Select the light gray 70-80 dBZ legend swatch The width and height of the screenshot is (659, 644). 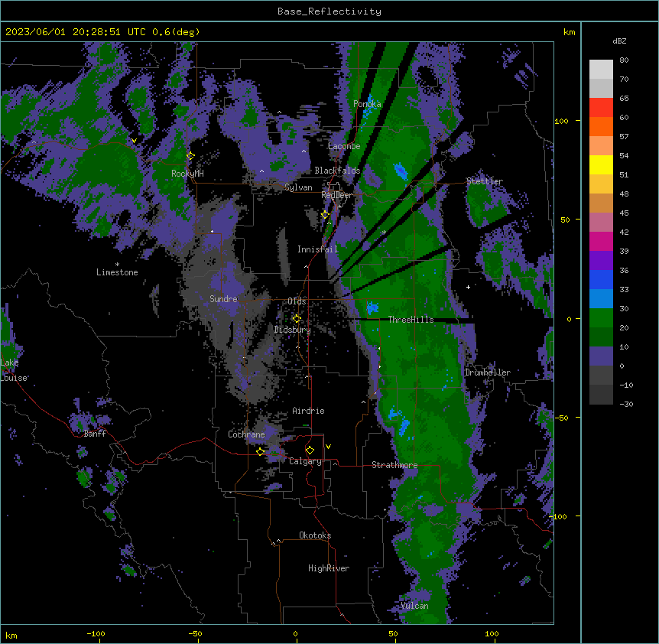pyautogui.click(x=601, y=70)
